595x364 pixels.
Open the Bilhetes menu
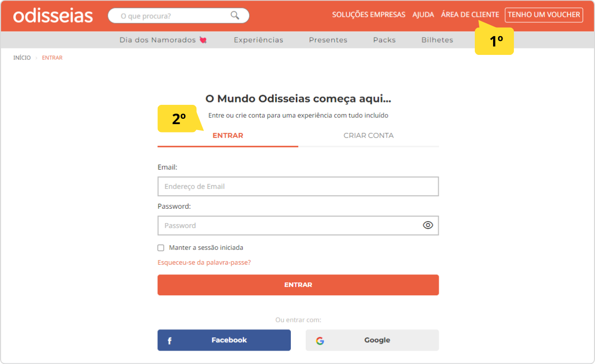point(437,40)
